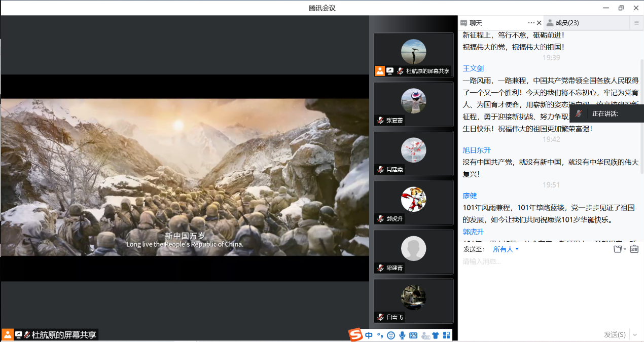The width and height of the screenshot is (644, 342).
Task: Toggle Sogou punctuation mode icon
Action: 380,335
